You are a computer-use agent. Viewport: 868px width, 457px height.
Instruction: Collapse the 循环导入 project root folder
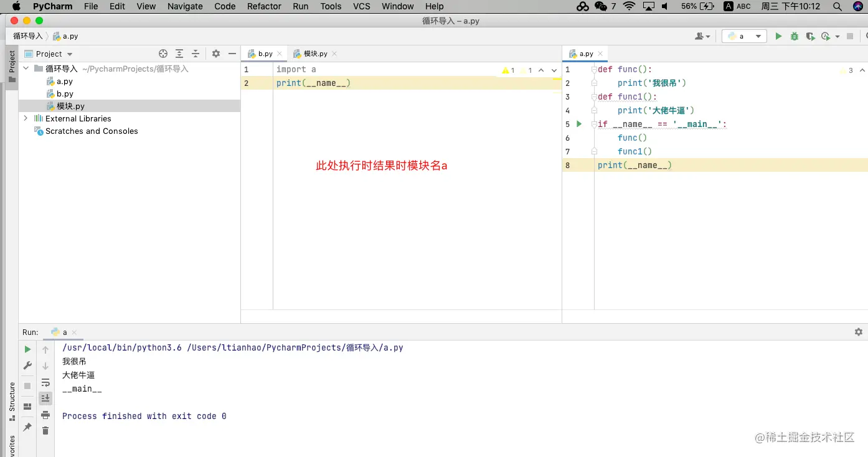26,68
